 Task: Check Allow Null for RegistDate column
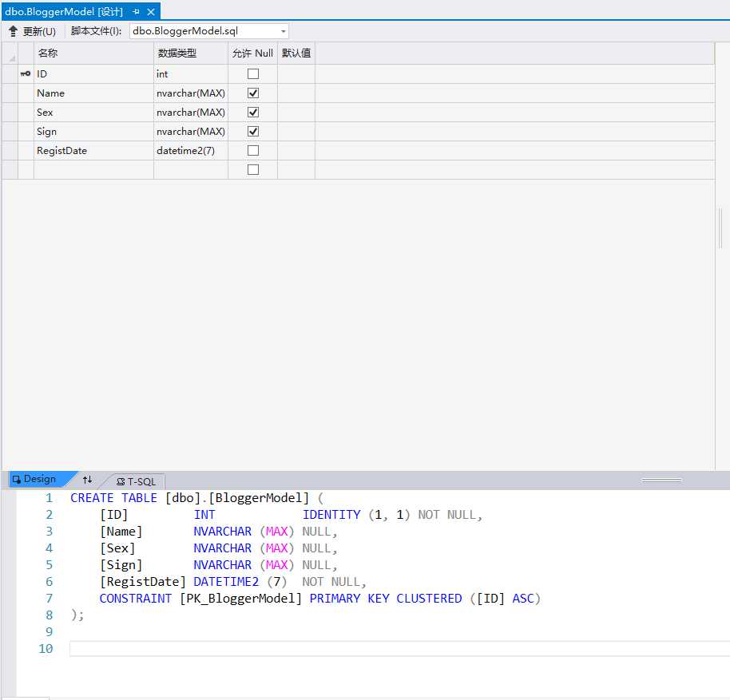253,151
